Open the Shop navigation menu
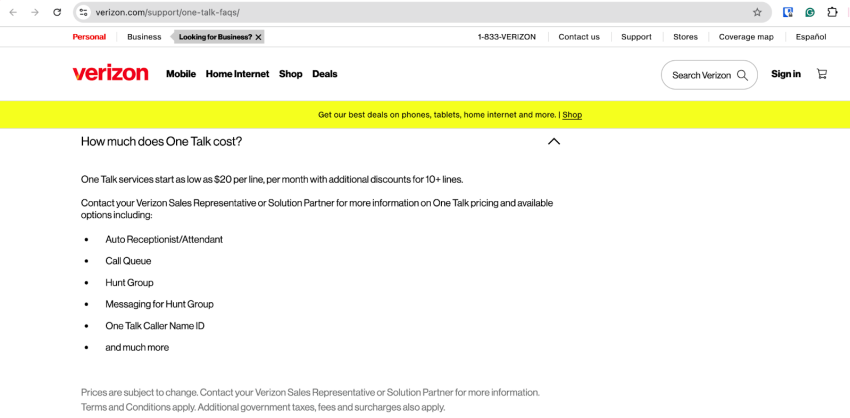Image resolution: width=850 pixels, height=418 pixels. (x=291, y=74)
